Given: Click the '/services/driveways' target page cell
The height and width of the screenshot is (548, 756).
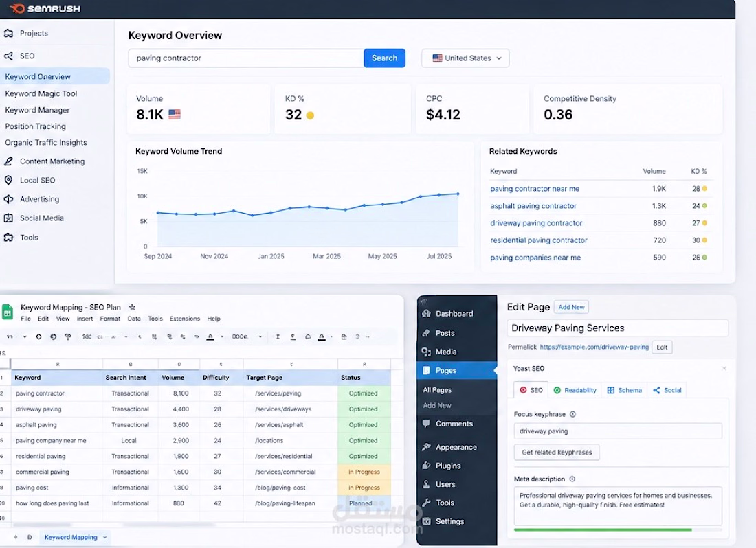Looking at the screenshot, I should tap(291, 409).
